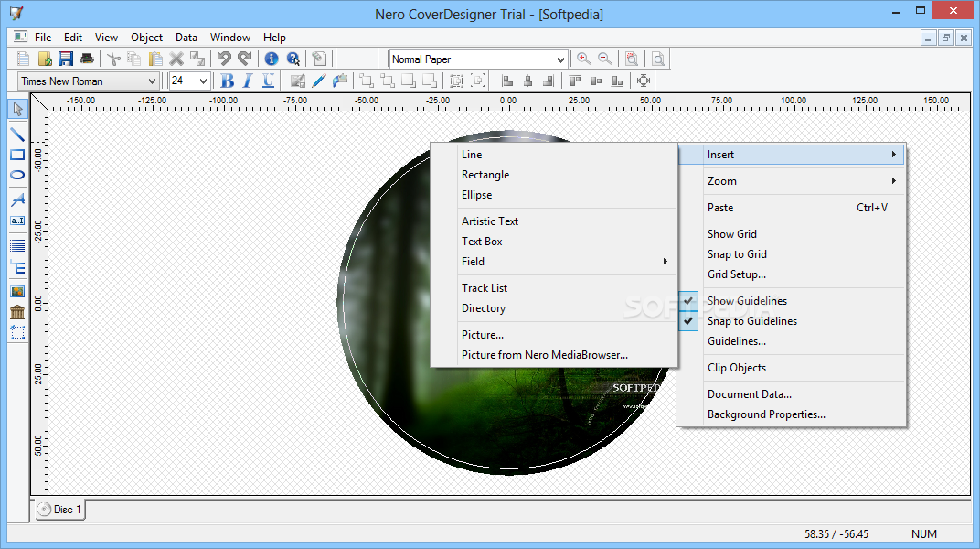Click Paste in the context menu
This screenshot has height=549, width=980.
coord(792,208)
